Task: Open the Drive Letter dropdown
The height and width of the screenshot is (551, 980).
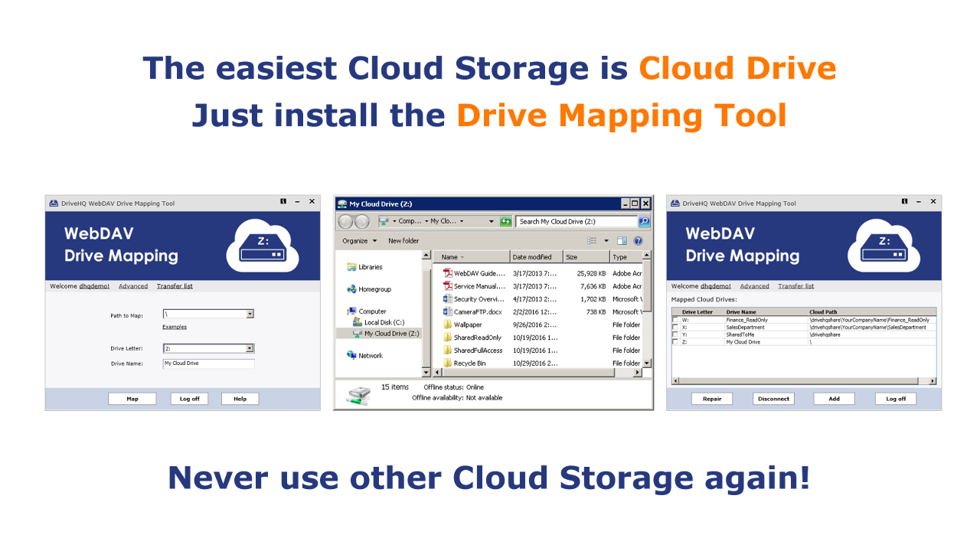Action: 250,348
